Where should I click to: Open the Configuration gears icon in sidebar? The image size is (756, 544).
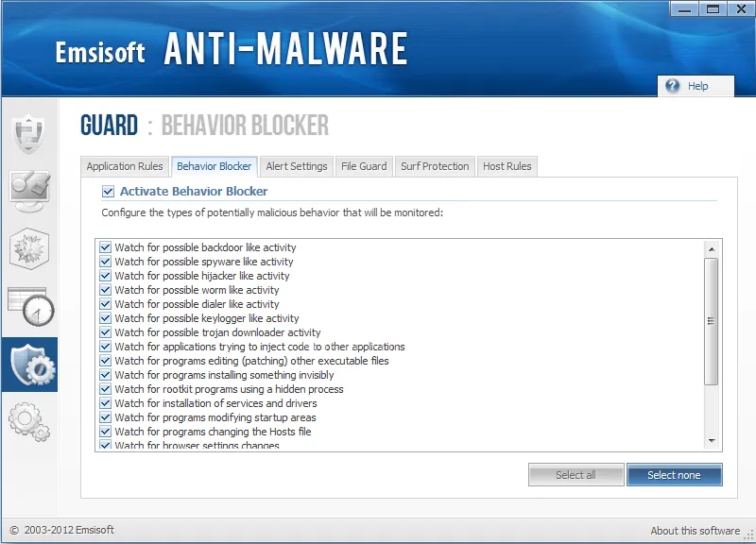[29, 422]
